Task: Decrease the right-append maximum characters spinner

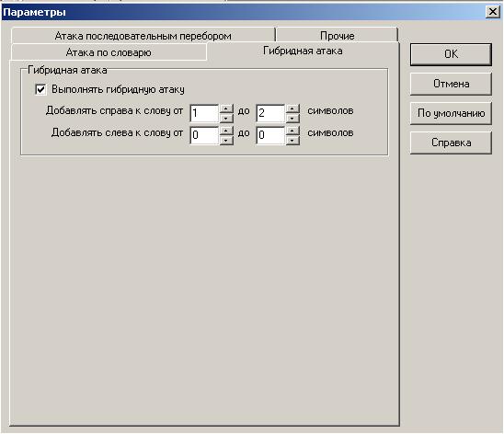Action: click(292, 118)
